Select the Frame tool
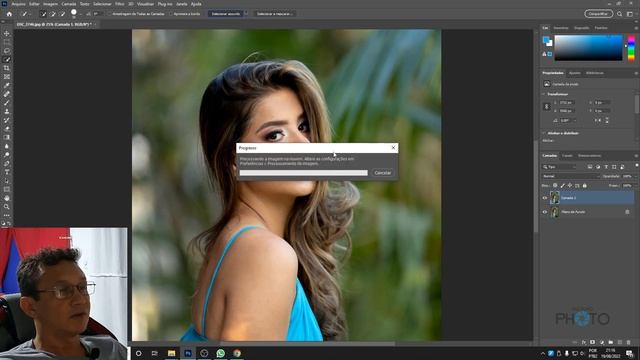Viewport: 640px width, 360px height. [x=7, y=76]
